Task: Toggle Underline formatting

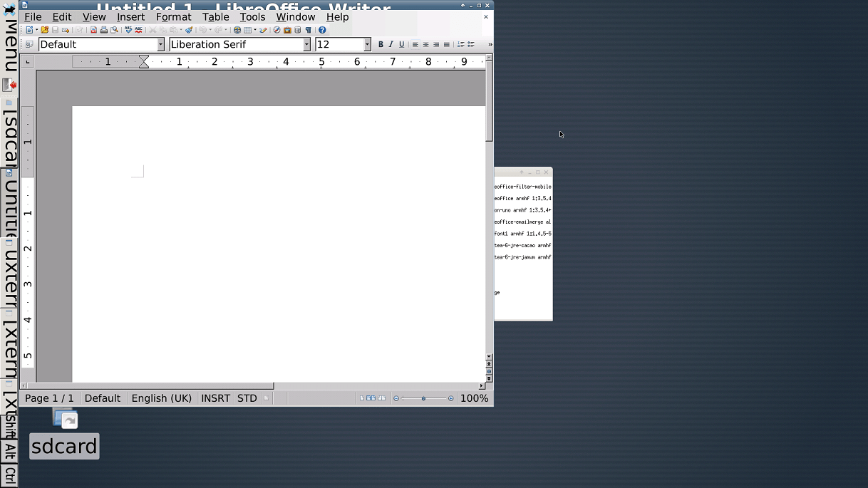Action: tap(401, 44)
